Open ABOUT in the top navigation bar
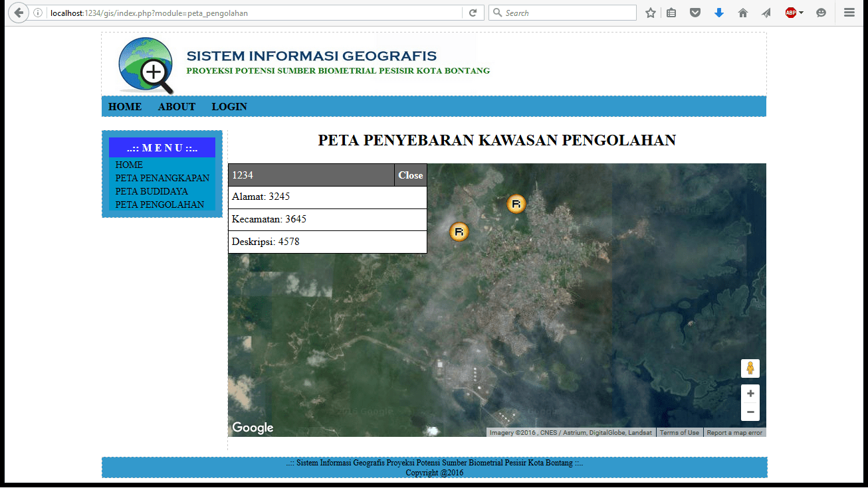 177,107
